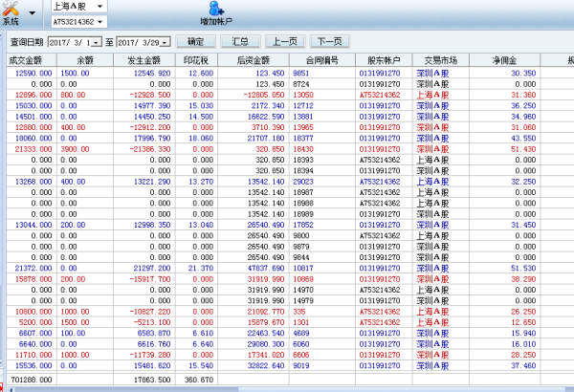Click the 交易市场 column header
The width and height of the screenshot is (574, 392).
pos(439,59)
